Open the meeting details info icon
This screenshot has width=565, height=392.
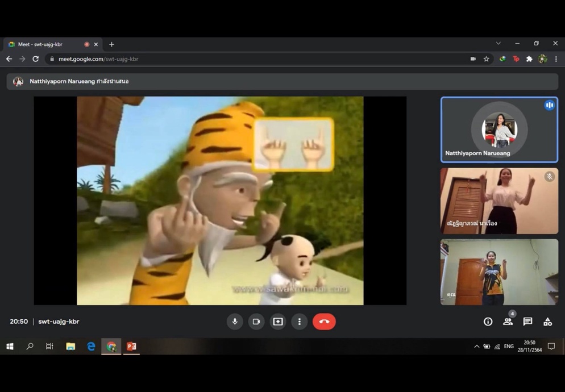click(x=488, y=322)
